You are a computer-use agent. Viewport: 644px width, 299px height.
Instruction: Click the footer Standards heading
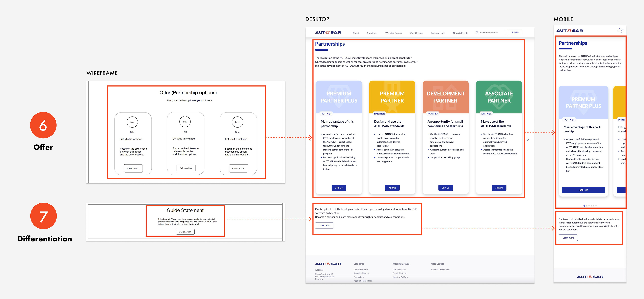359,264
